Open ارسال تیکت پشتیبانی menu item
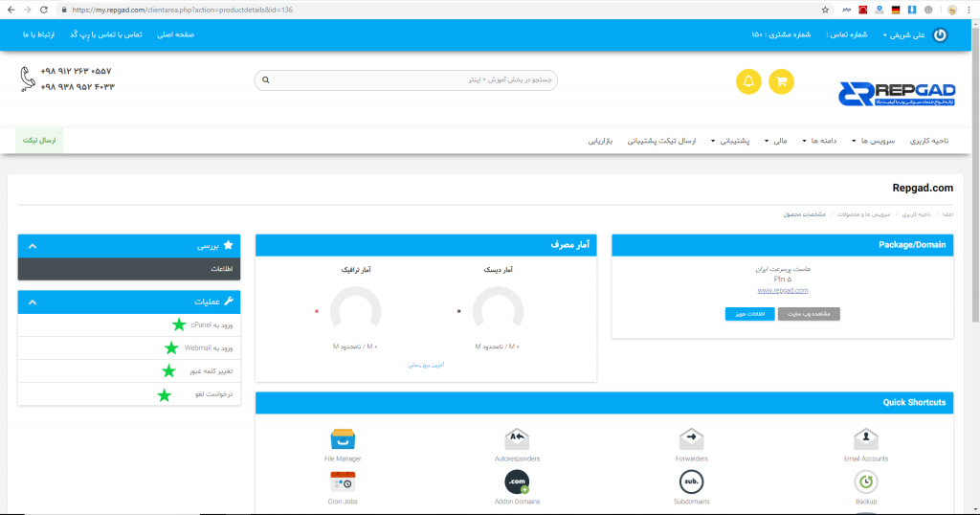Viewport: 980px width, 515px height. click(661, 141)
